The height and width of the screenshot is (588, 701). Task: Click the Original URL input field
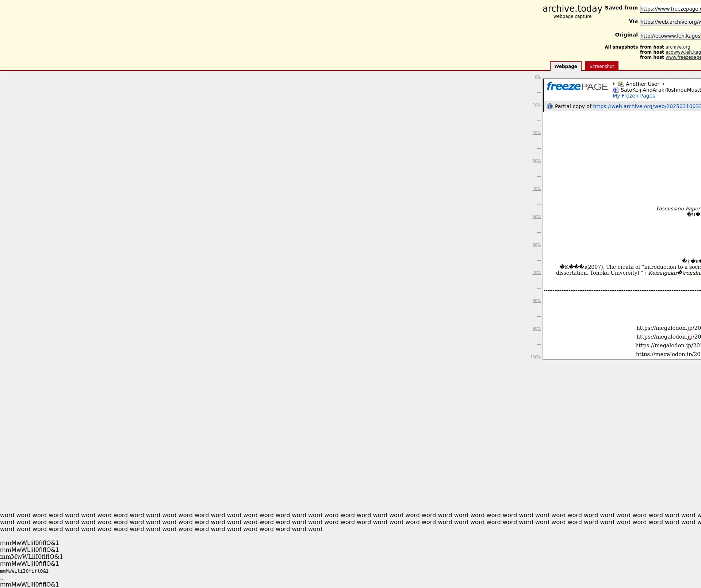point(670,36)
